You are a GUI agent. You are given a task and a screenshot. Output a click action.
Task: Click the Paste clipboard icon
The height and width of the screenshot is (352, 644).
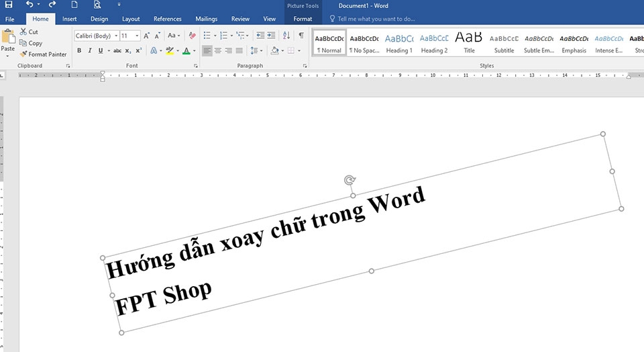coord(8,36)
